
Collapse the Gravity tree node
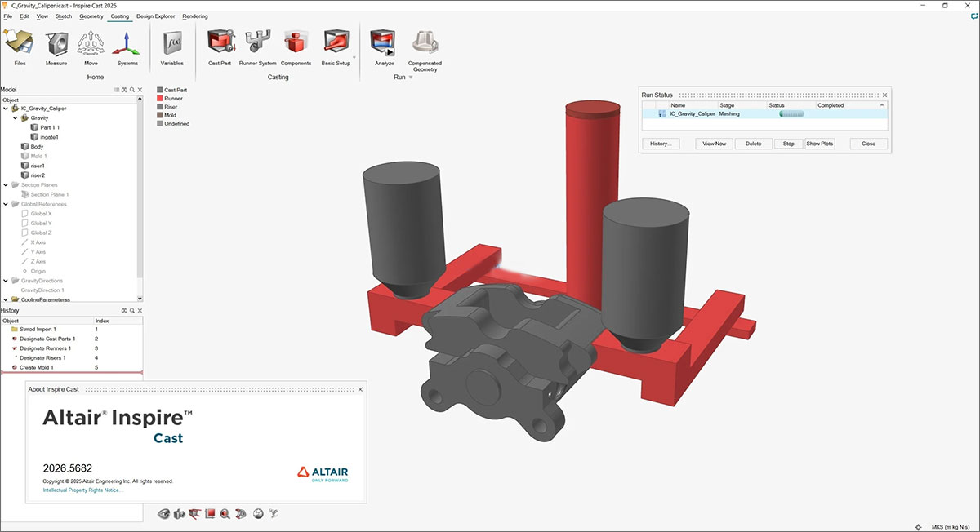[15, 118]
